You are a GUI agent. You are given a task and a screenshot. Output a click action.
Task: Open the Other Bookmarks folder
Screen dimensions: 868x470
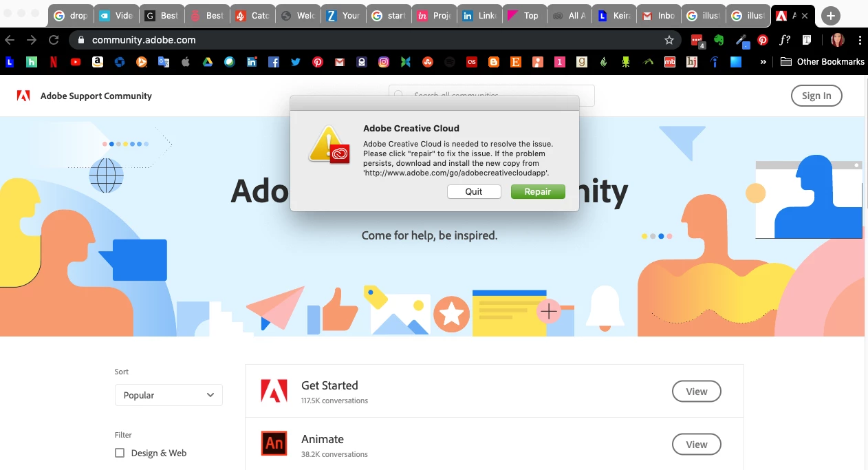822,62
